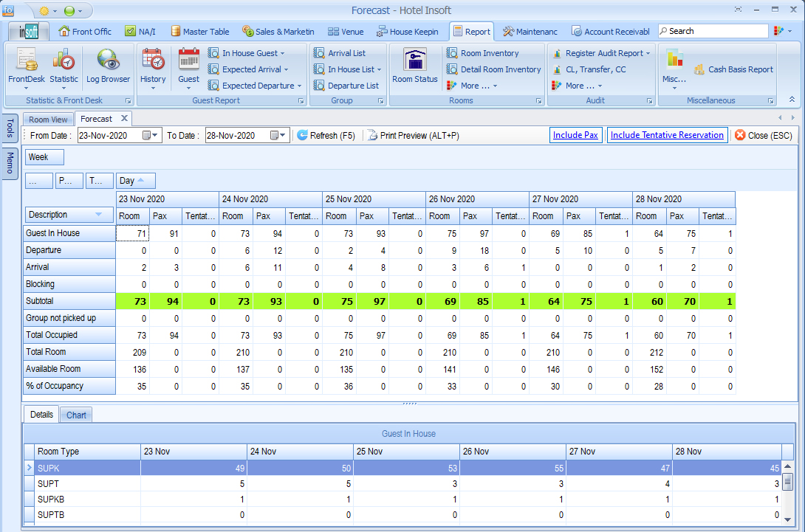The image size is (805, 532).
Task: Open the House Keeping ribbon tab
Action: [408, 32]
